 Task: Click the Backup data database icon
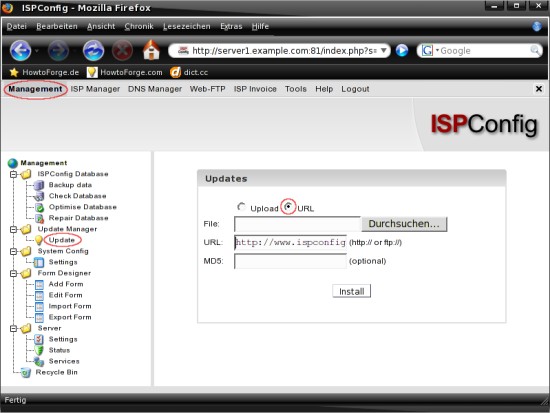point(39,185)
